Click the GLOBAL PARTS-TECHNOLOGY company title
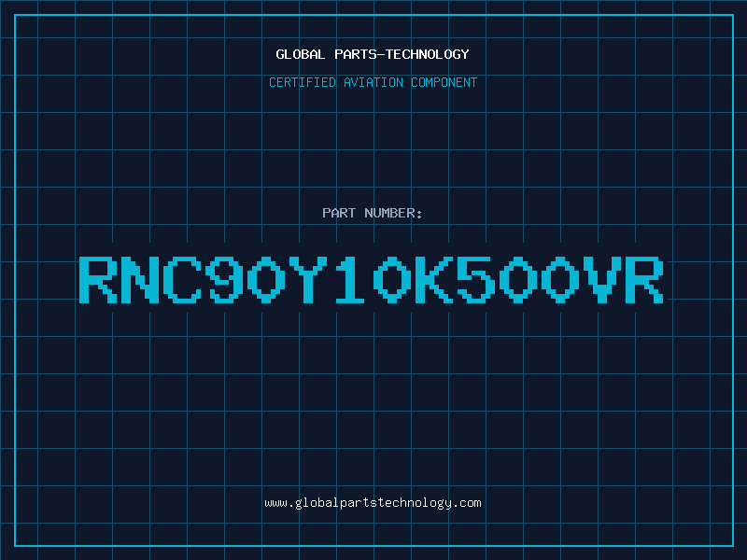Image resolution: width=747 pixels, height=560 pixels. pyautogui.click(x=373, y=54)
